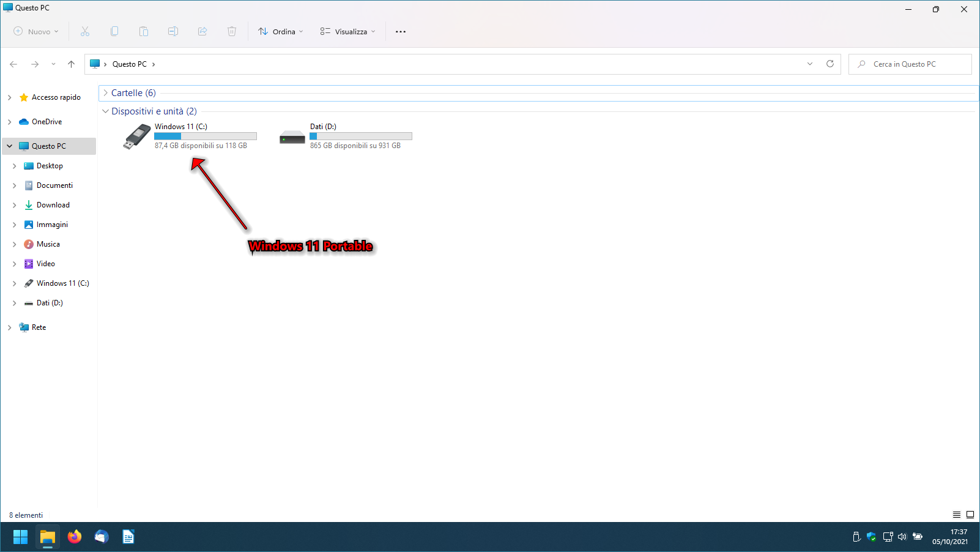This screenshot has width=980, height=552.
Task: Expand the Desktop tree node
Action: pos(14,166)
